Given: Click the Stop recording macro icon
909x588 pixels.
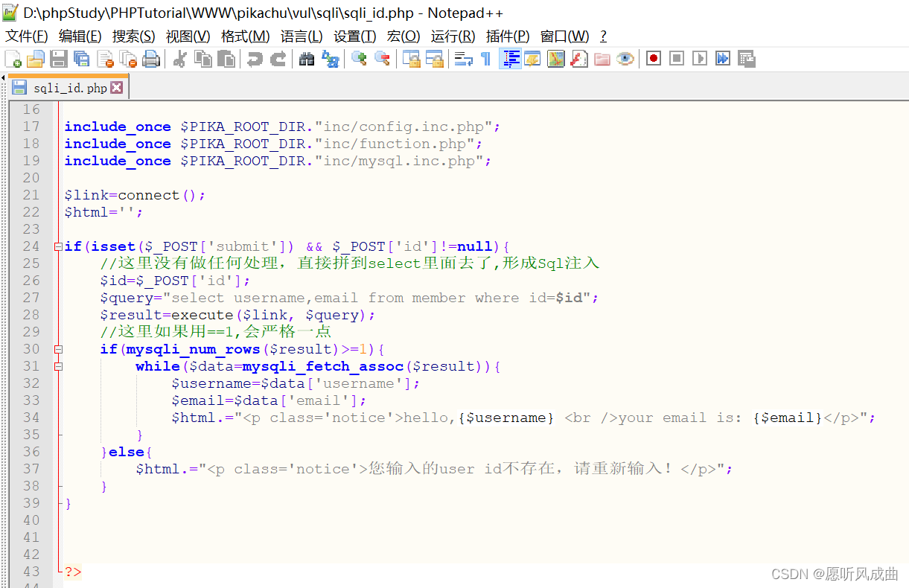Looking at the screenshot, I should [x=677, y=59].
